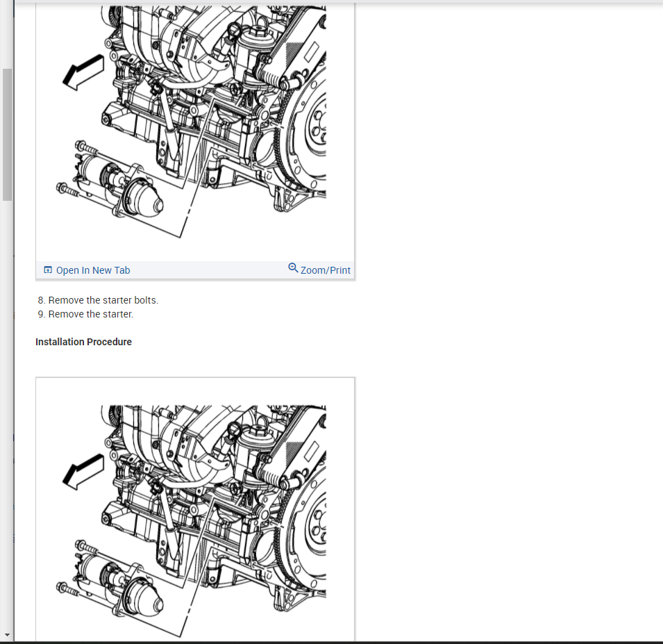Click the Zoom/Print magnifier icon
Image resolution: width=663 pixels, height=644 pixels.
coord(293,268)
